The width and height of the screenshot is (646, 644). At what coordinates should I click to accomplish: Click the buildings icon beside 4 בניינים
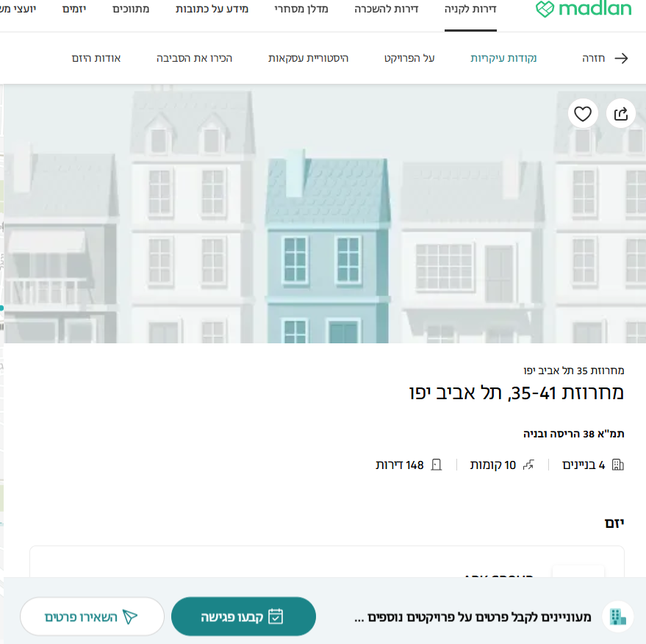pos(618,465)
